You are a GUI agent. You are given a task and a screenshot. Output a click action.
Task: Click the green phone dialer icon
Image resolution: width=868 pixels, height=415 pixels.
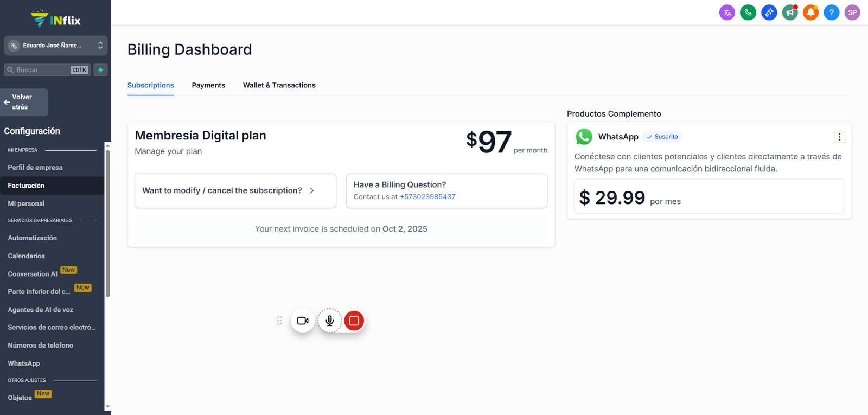748,12
